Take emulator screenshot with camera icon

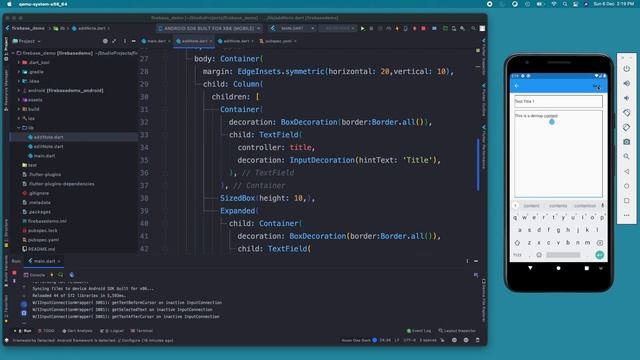pos(627,142)
